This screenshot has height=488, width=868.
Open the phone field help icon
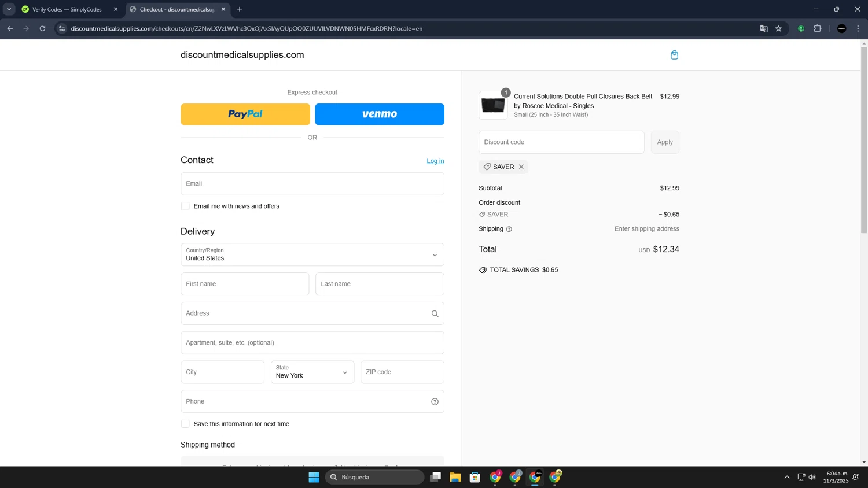pos(435,402)
